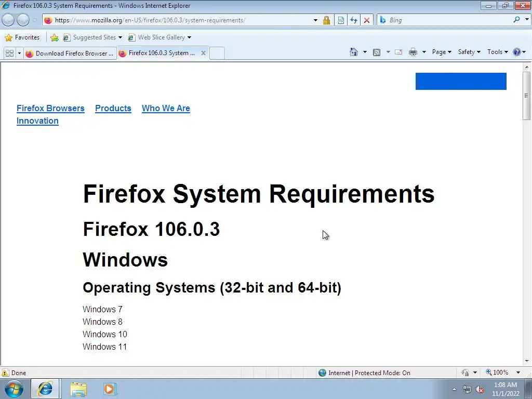The height and width of the screenshot is (399, 532).
Task: Open the Firefox Browsers link
Action: [50, 108]
